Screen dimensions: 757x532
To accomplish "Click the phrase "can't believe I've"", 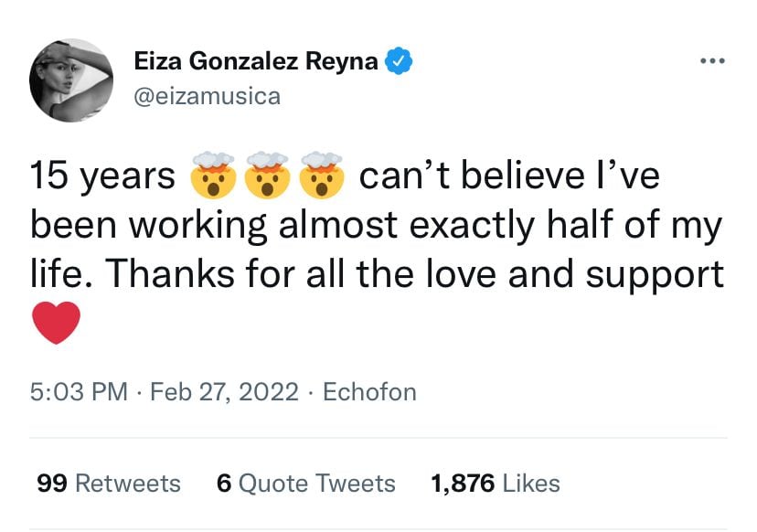I will coord(508,176).
